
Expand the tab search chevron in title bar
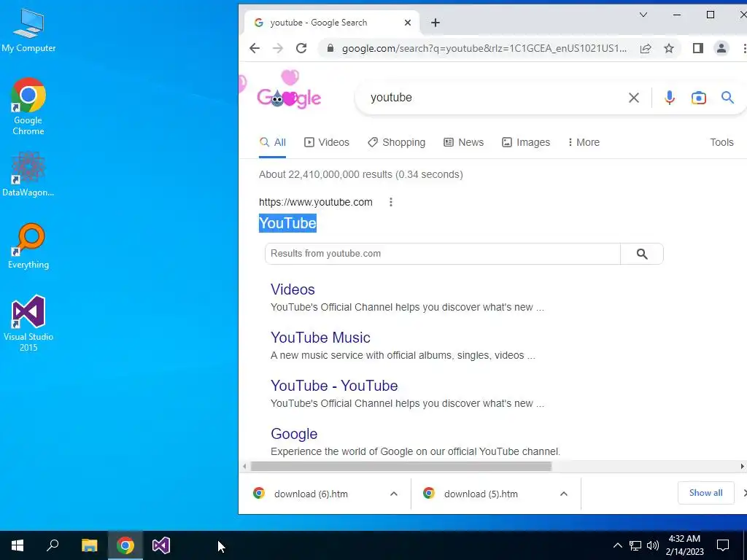click(x=643, y=15)
